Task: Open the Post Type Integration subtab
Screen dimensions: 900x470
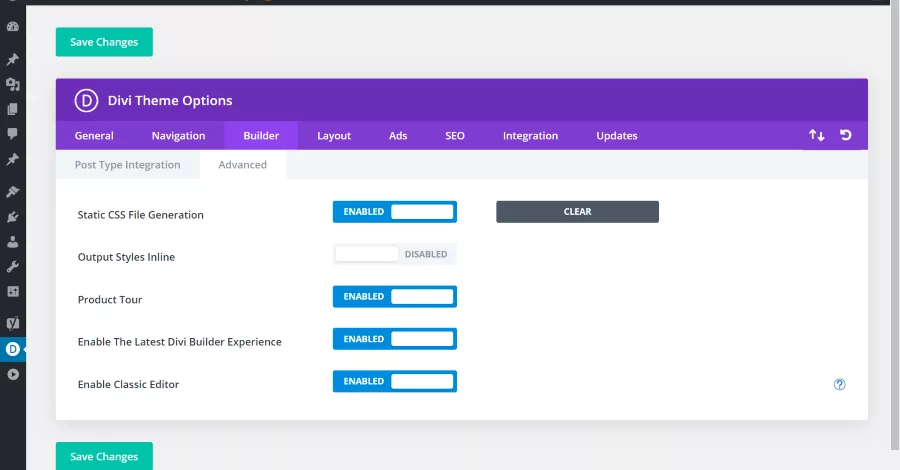Action: (127, 165)
